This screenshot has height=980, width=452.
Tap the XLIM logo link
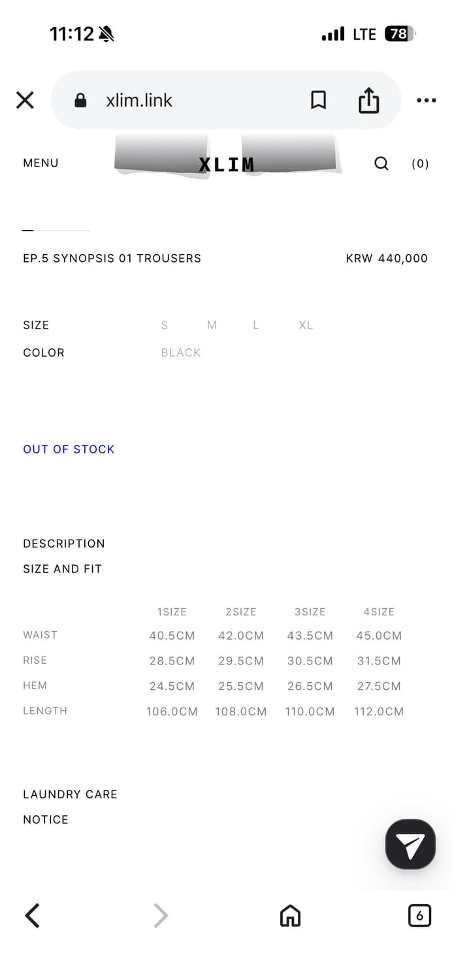227,165
